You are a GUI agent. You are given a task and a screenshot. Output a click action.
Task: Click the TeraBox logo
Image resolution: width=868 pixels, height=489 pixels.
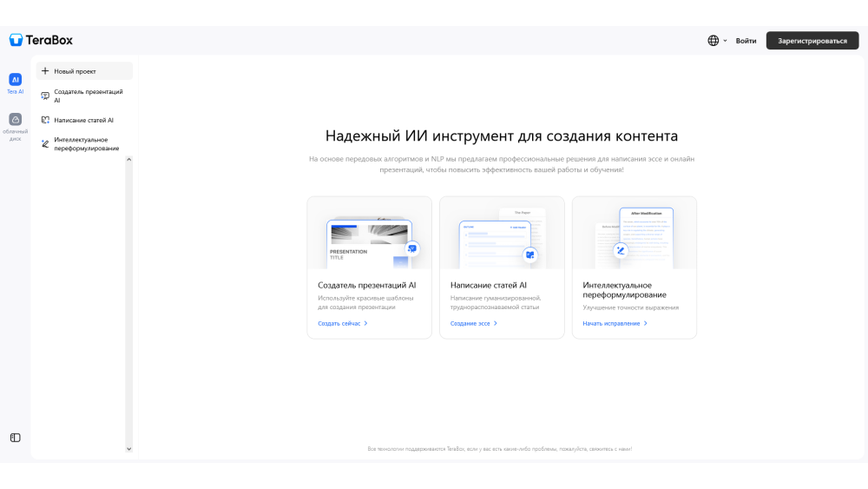[41, 40]
